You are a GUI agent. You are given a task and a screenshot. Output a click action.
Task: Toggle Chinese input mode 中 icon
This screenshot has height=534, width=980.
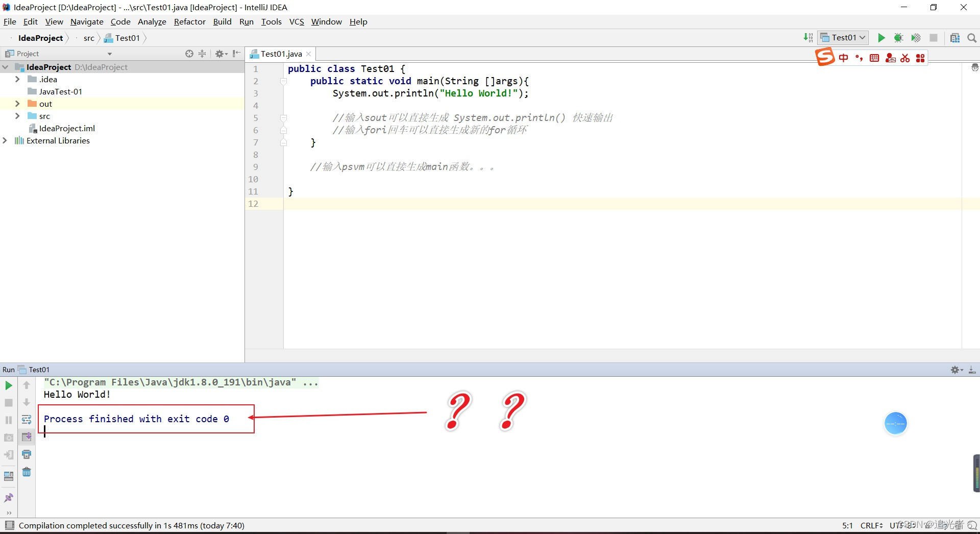point(844,58)
